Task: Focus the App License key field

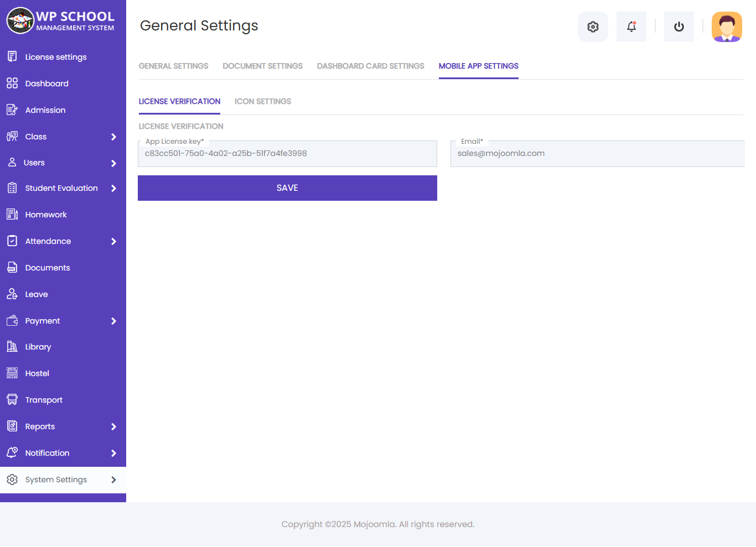Action: point(287,154)
